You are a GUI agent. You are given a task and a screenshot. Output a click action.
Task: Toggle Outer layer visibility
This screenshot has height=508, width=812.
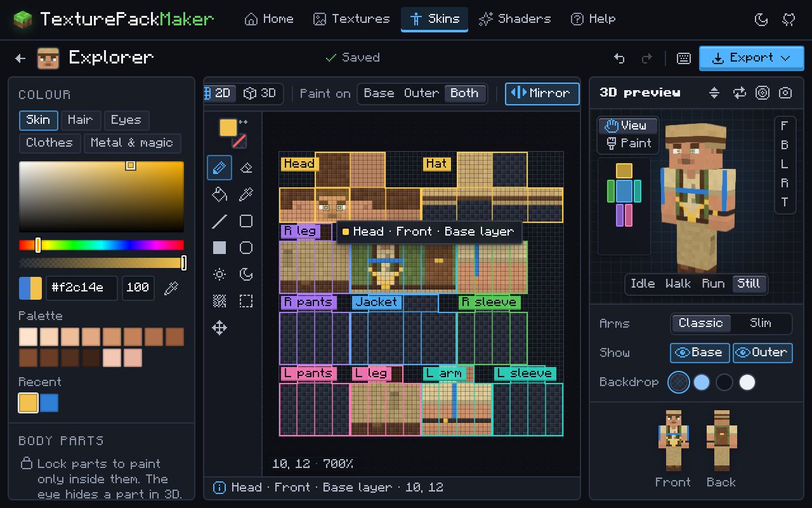(763, 352)
